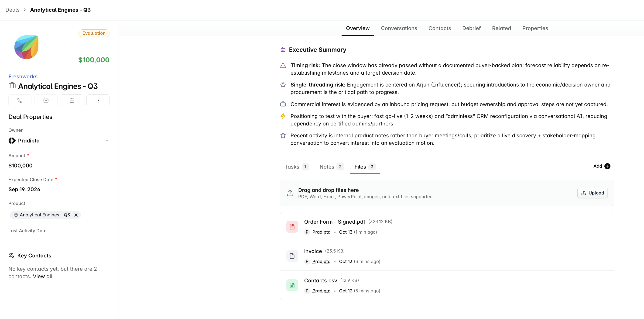Open the Contacts tab
The width and height of the screenshot is (644, 319).
tap(439, 28)
